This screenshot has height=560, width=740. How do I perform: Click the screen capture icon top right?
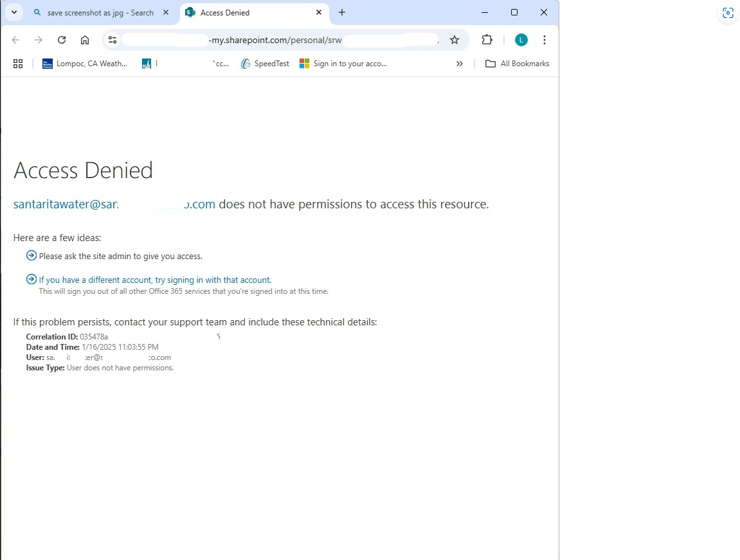(727, 13)
